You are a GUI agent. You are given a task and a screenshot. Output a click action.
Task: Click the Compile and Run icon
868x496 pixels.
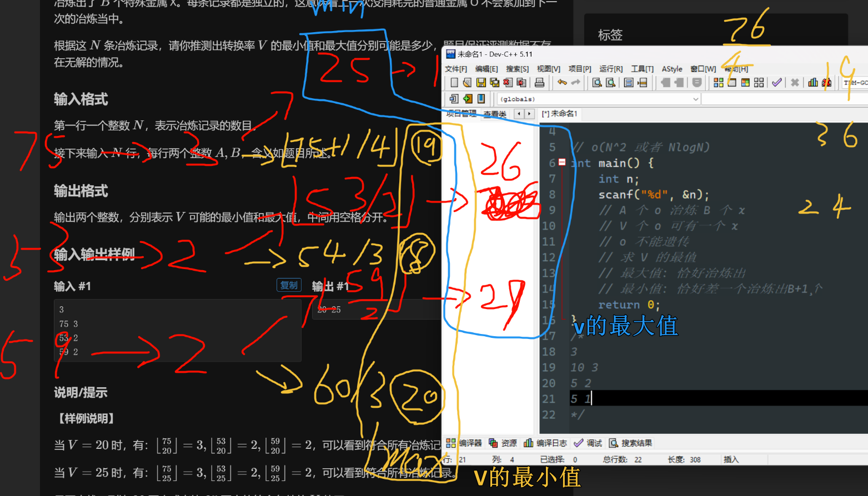click(x=745, y=83)
